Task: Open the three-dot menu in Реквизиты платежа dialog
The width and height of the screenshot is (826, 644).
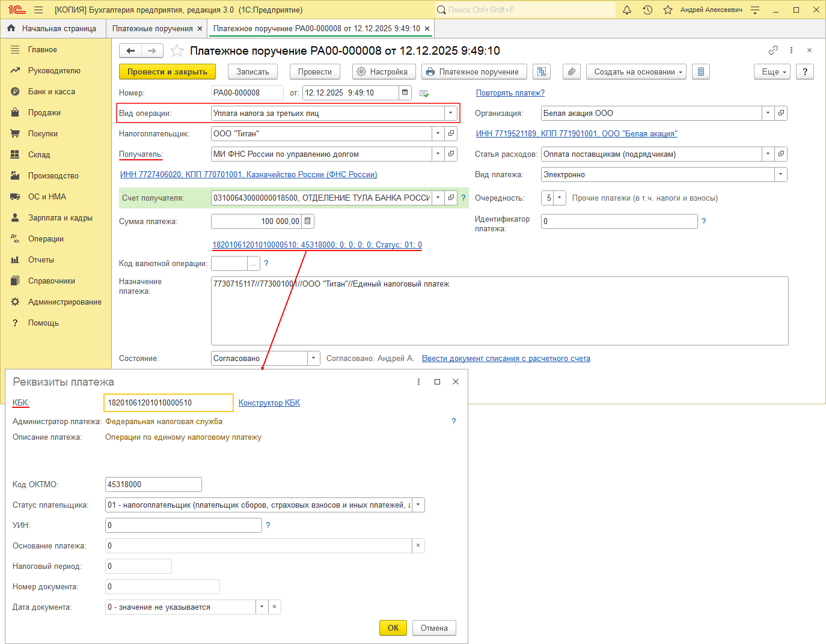Action: pyautogui.click(x=419, y=381)
